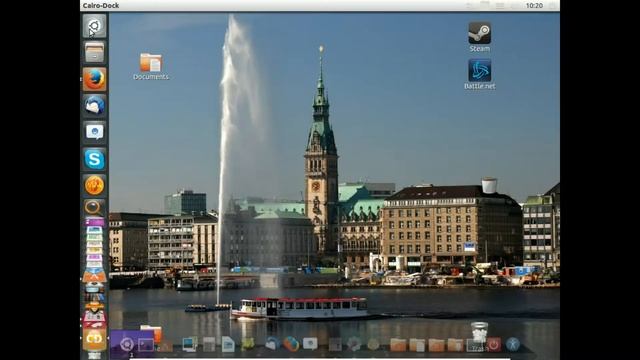Launch Skype from the left launcher
Viewport: 640px width, 360px height.
point(94,159)
